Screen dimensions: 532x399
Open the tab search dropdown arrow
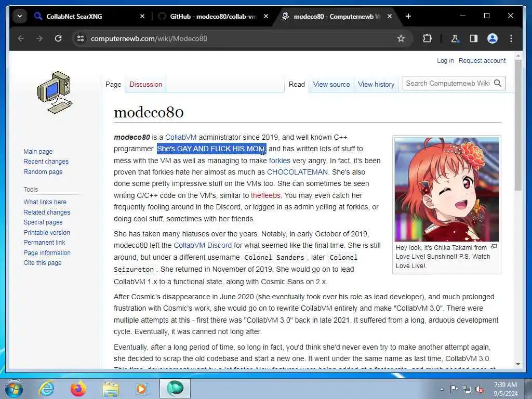pos(20,16)
